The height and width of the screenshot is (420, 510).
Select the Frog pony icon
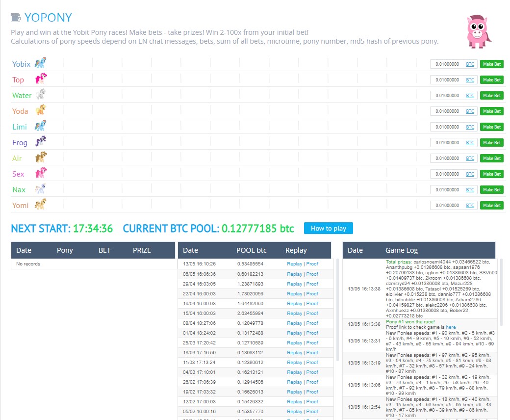(41, 141)
